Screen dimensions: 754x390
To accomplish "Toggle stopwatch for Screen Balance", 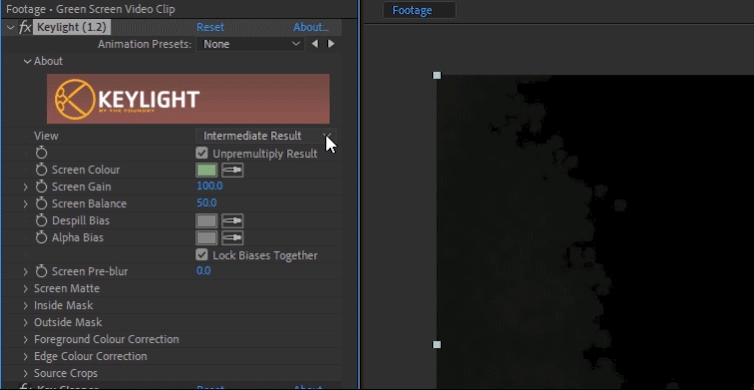I will [x=41, y=203].
